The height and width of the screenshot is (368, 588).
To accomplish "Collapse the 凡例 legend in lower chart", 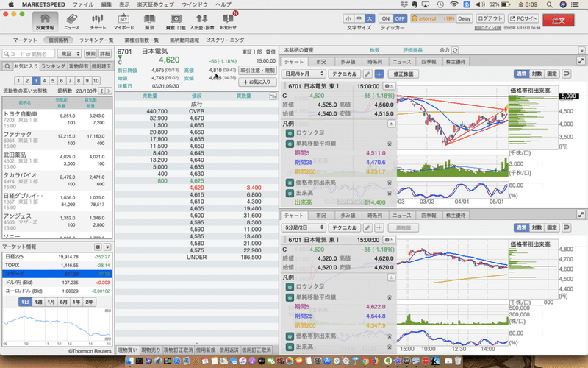I will click(391, 277).
